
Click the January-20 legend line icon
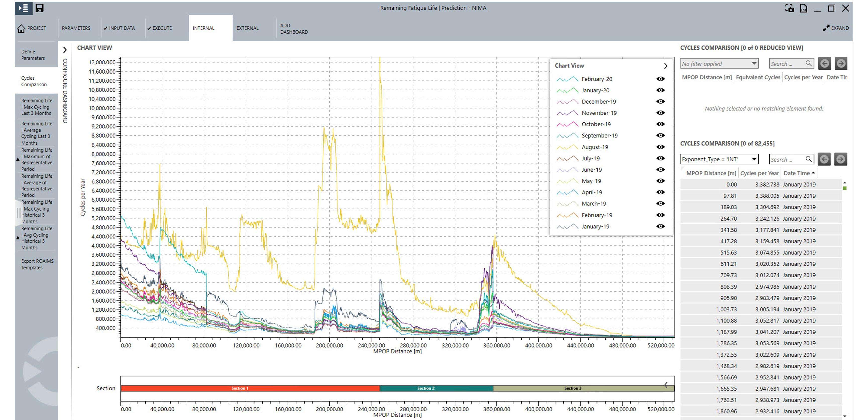(x=567, y=91)
